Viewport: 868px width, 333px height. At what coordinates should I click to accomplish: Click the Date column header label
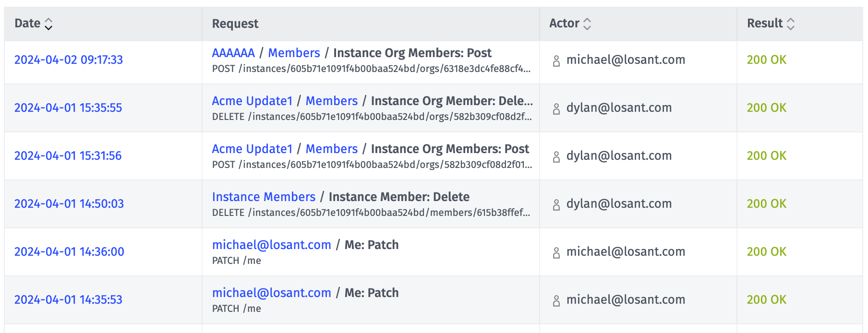coord(27,23)
